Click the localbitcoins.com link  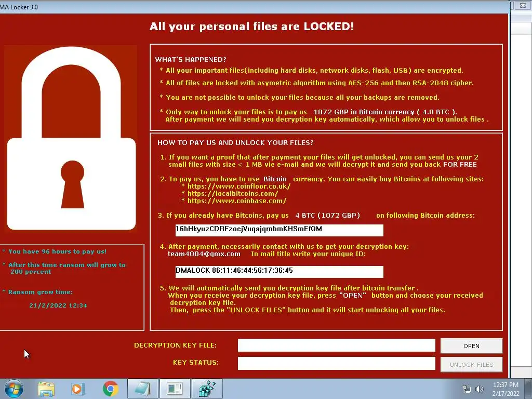(x=233, y=194)
